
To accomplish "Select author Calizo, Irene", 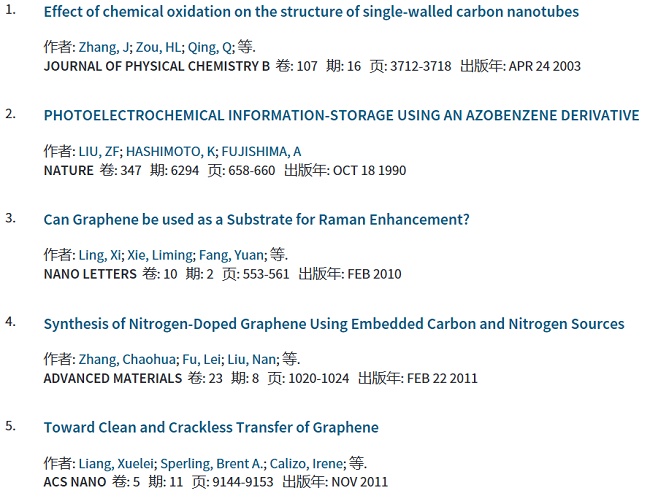I will click(306, 463).
